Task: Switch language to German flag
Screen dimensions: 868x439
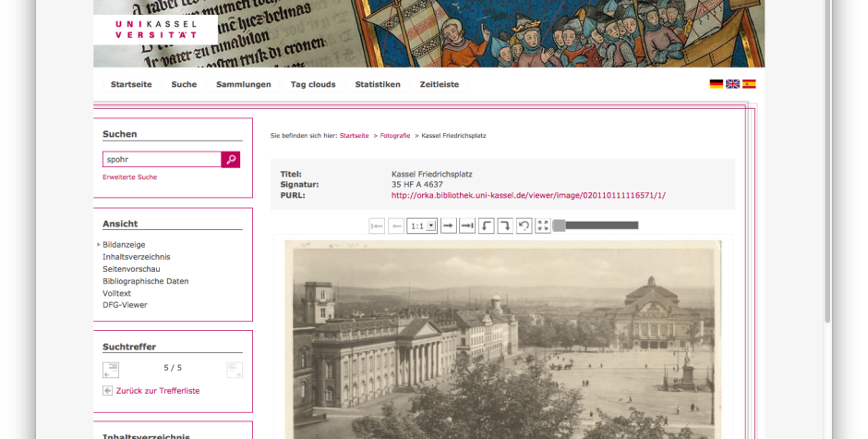Action: [x=717, y=84]
